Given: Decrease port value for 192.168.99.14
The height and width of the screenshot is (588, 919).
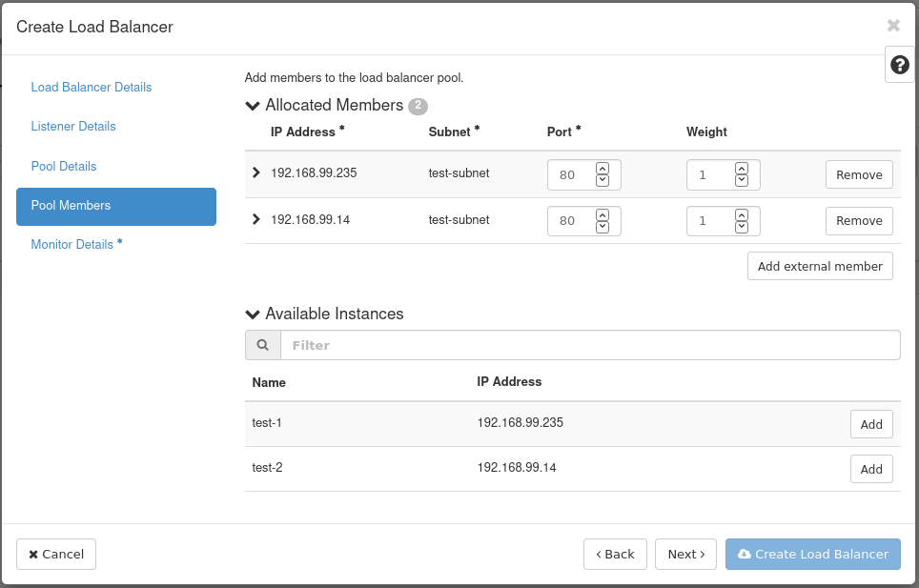Looking at the screenshot, I should tap(602, 227).
